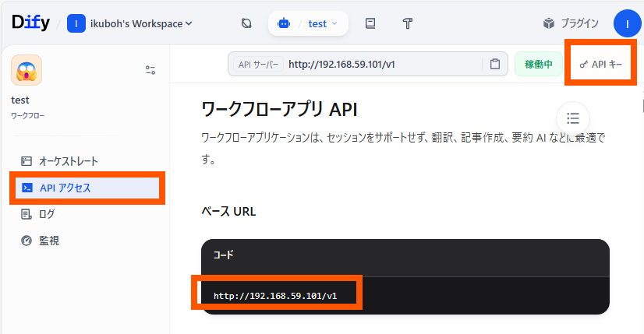Toggle the sidebar layout settings icon
The height and width of the screenshot is (334, 644).
click(150, 70)
